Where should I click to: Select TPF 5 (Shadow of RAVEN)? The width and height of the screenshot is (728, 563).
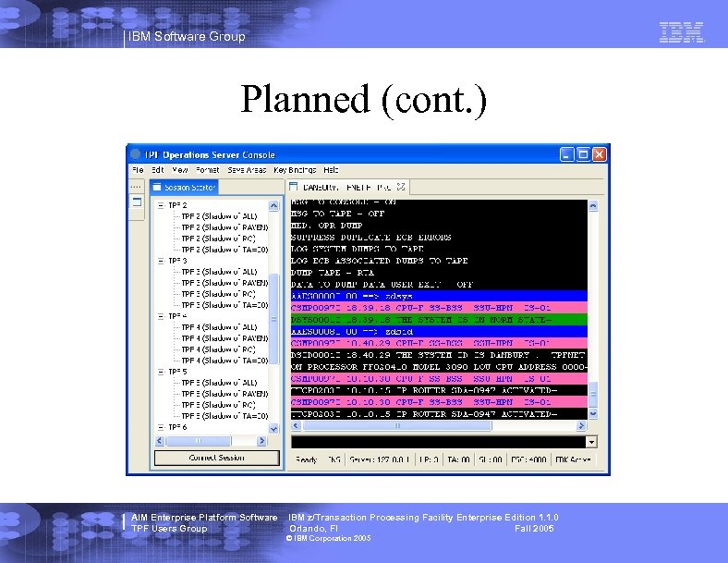[x=224, y=394]
